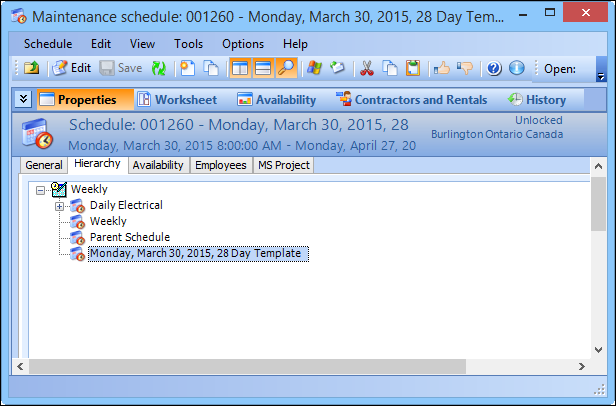This screenshot has width=616, height=406.
Task: Click the thumbs down reject icon
Action: 465,68
